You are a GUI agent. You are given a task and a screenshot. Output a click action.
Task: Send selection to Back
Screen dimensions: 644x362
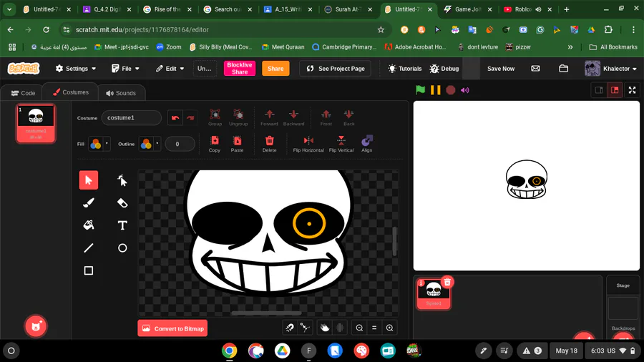click(x=348, y=117)
